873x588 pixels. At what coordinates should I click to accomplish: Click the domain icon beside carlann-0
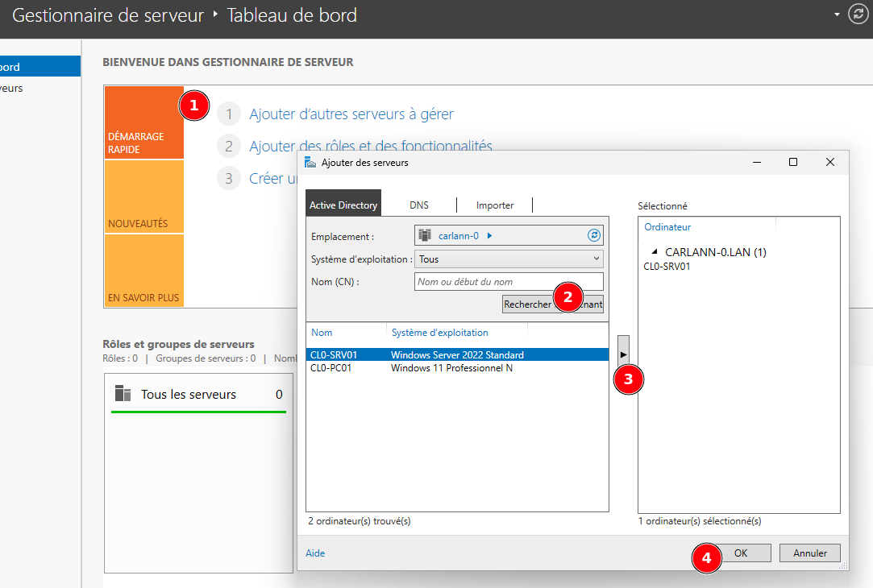pos(425,235)
